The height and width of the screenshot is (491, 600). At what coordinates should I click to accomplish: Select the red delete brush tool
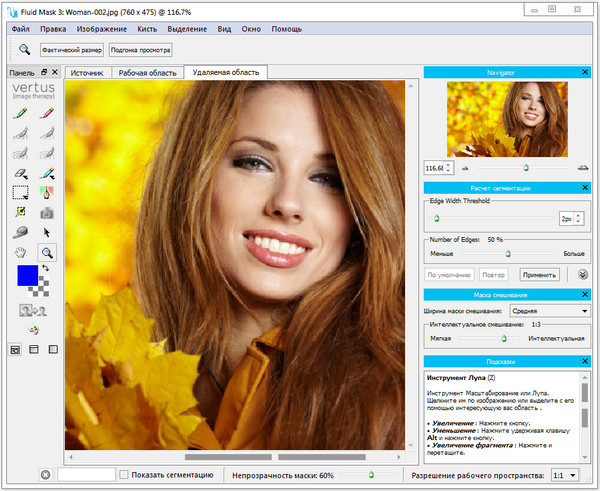[x=46, y=114]
